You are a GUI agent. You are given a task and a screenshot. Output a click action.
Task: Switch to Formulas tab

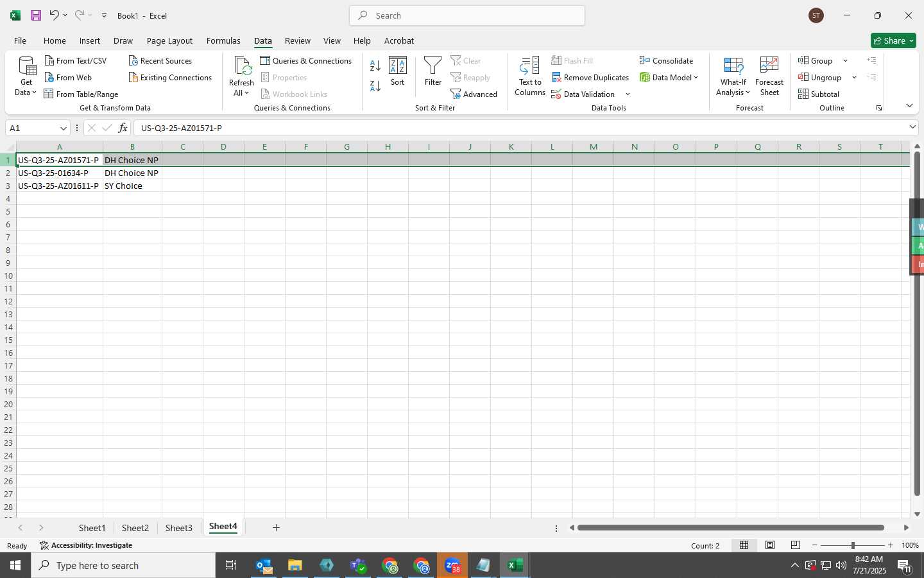[x=223, y=40]
